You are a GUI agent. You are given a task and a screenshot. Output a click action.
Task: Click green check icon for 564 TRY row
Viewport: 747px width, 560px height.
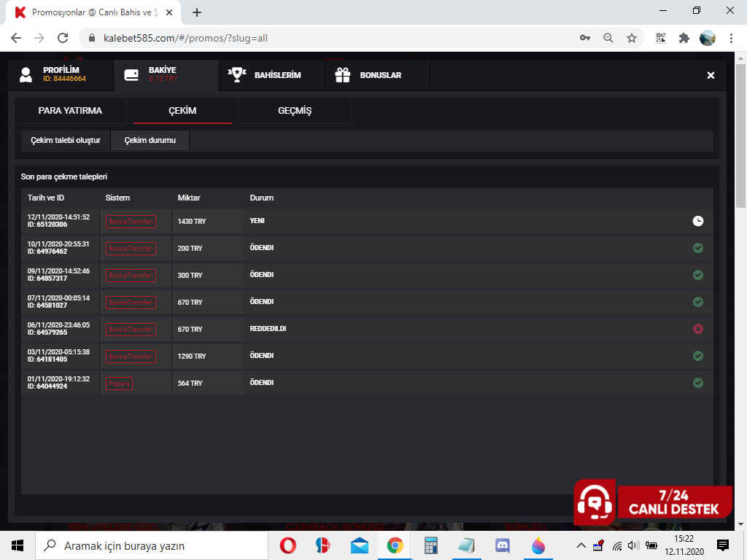(697, 383)
